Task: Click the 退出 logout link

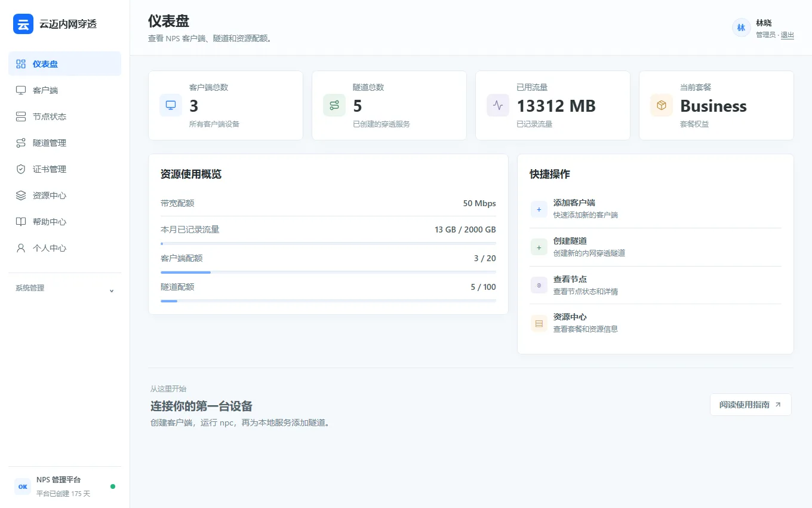Action: click(788, 35)
